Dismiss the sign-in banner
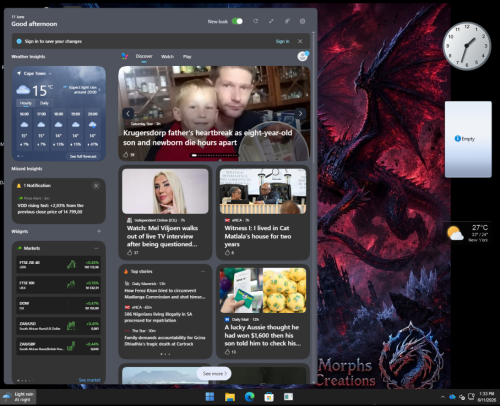The width and height of the screenshot is (500, 406). point(300,41)
